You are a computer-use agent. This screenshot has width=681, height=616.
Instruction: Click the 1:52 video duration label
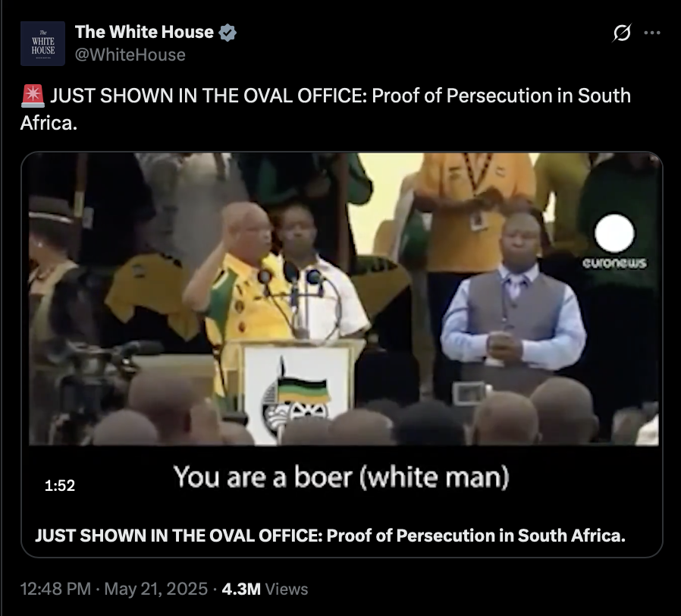(x=60, y=486)
